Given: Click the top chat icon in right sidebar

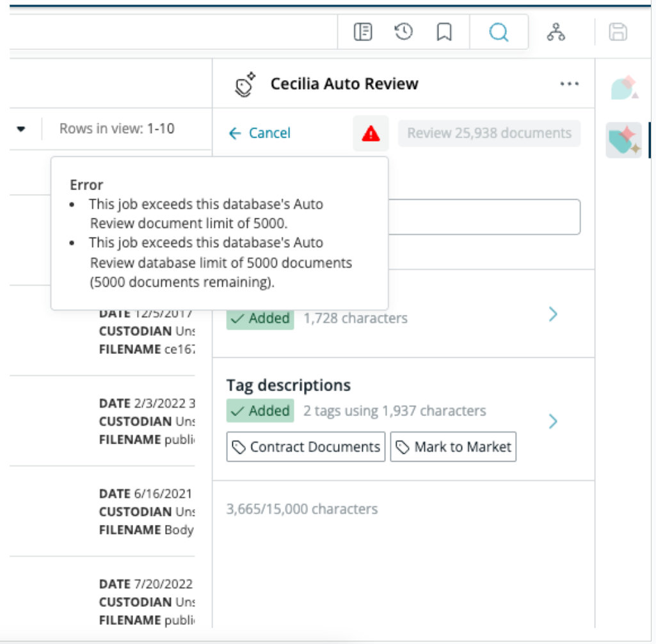Looking at the screenshot, I should point(623,88).
